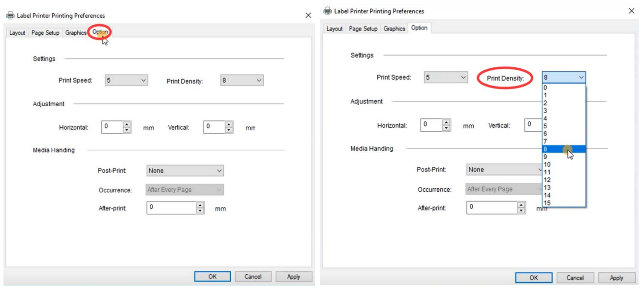Click Apply in right window
The image size is (644, 291).
(x=616, y=278)
